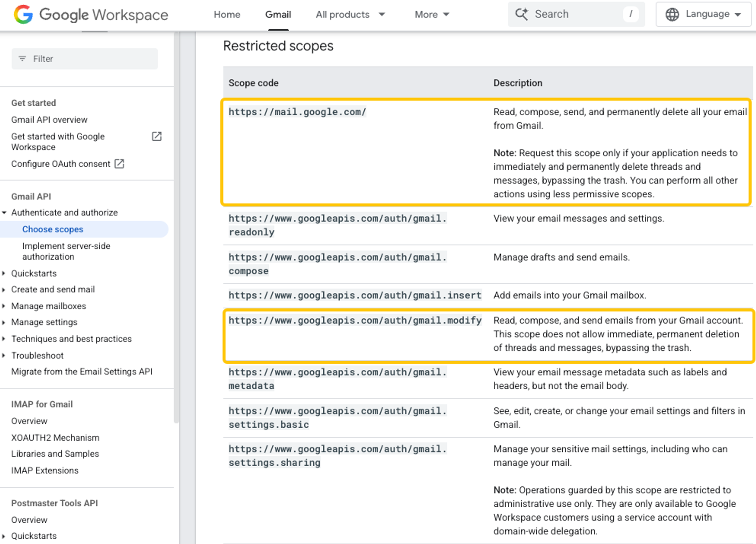Click 'Add emails into your Gmail mailbox.' text
Screen dimensions: 756x544
pyautogui.click(x=570, y=295)
